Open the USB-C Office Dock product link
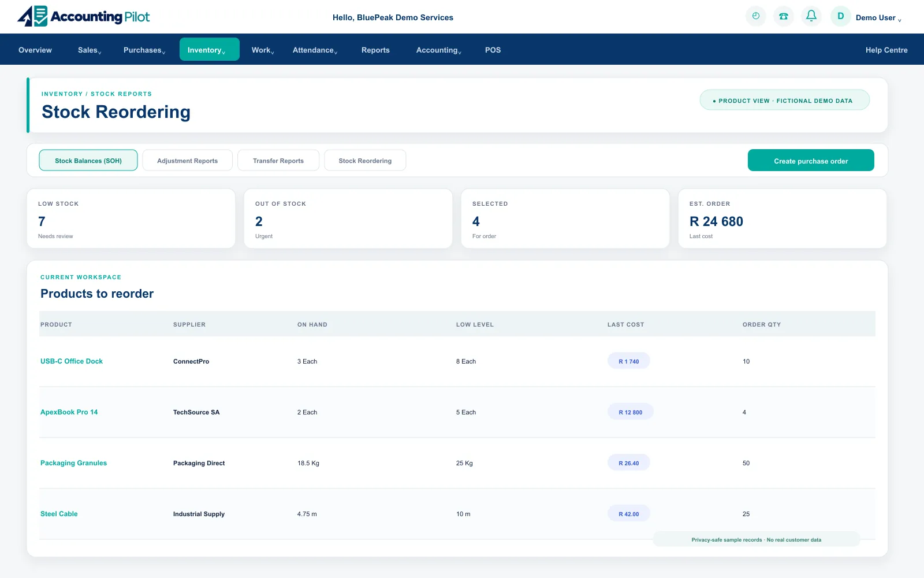Screen dimensions: 924x578 pyautogui.click(x=72, y=361)
